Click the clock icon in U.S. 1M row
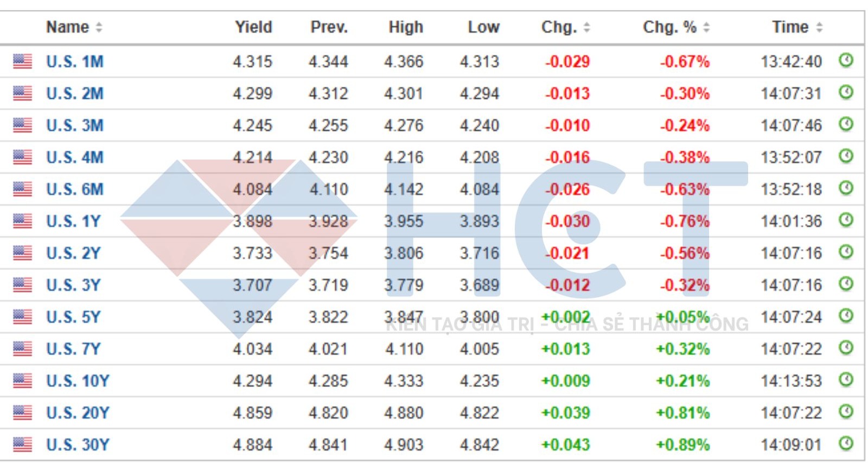The width and height of the screenshot is (868, 463). [846, 60]
